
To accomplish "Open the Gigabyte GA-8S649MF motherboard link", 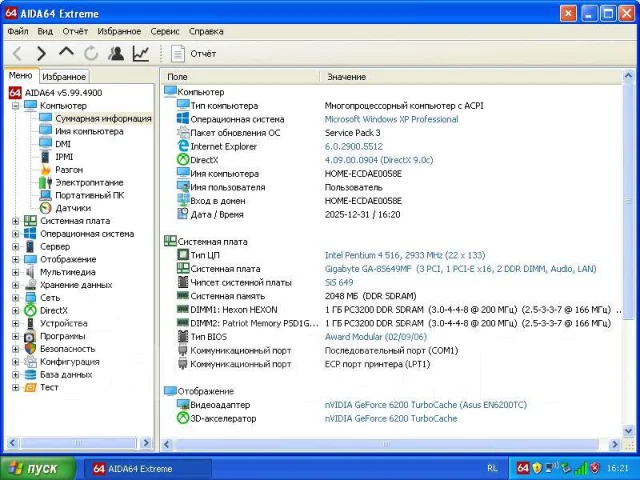I will pos(460,269).
